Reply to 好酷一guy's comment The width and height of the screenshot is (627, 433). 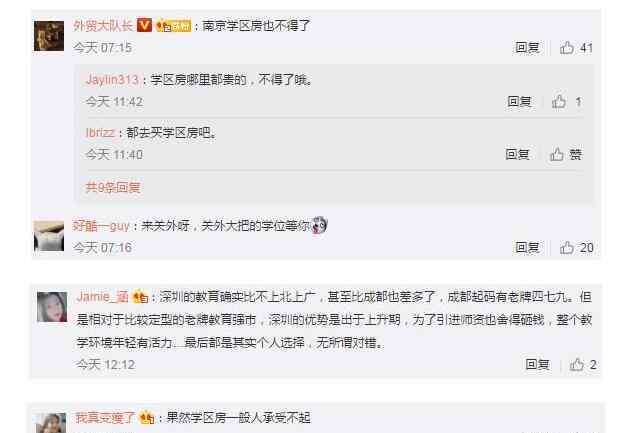pos(527,247)
